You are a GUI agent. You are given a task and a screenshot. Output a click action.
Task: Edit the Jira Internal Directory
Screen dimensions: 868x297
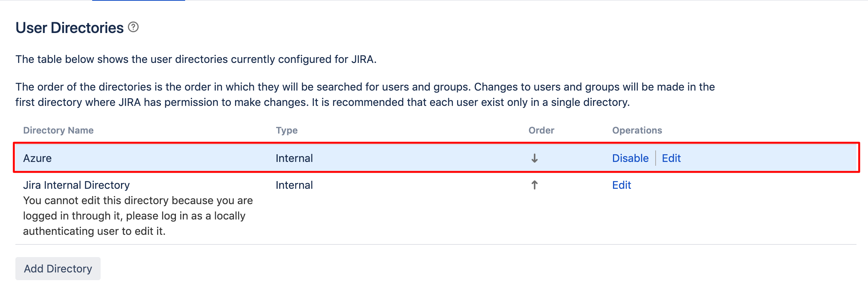[x=621, y=185]
